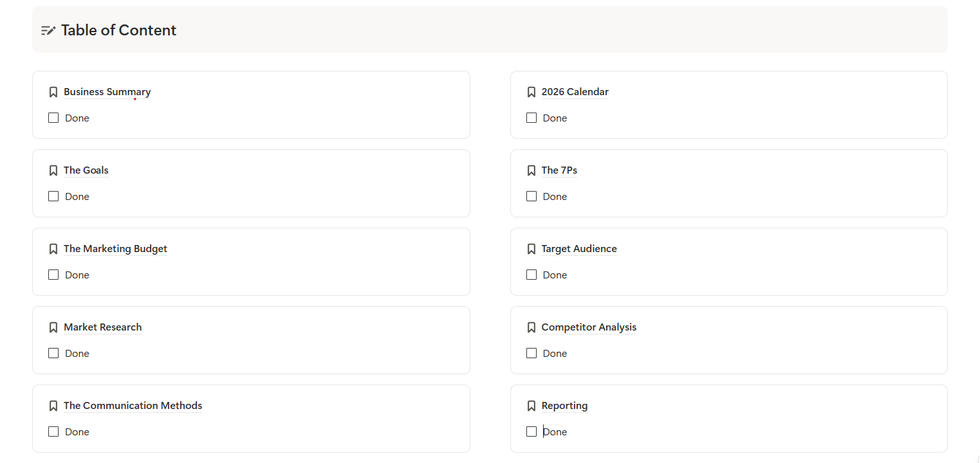Viewport: 980px width, 463px height.
Task: Select the bookmark icon next to Reporting
Action: click(532, 406)
